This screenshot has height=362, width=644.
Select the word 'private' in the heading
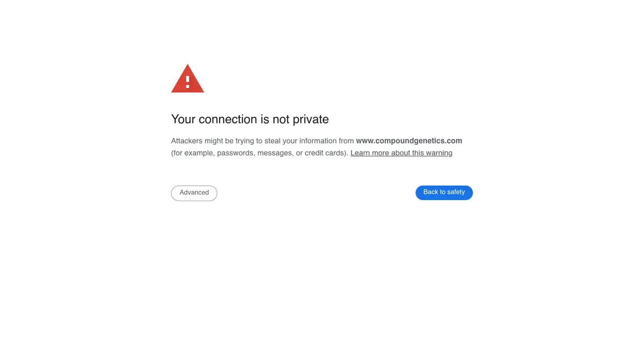311,120
